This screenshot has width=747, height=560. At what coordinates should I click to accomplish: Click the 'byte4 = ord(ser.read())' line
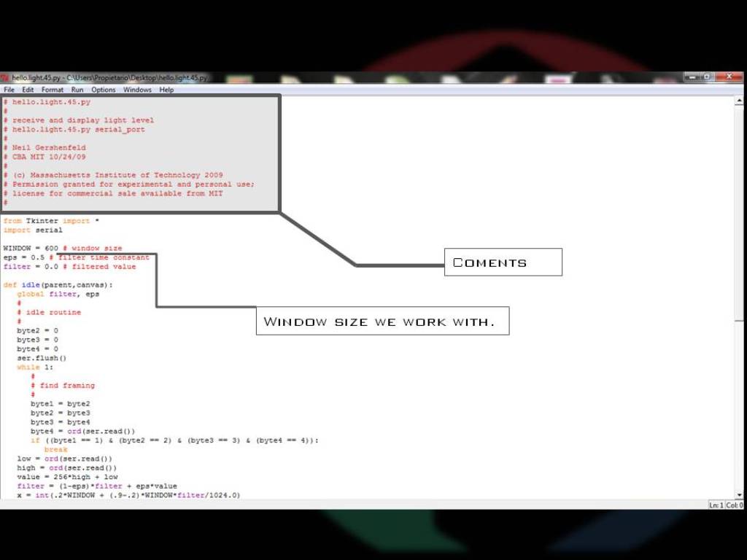[83, 432]
